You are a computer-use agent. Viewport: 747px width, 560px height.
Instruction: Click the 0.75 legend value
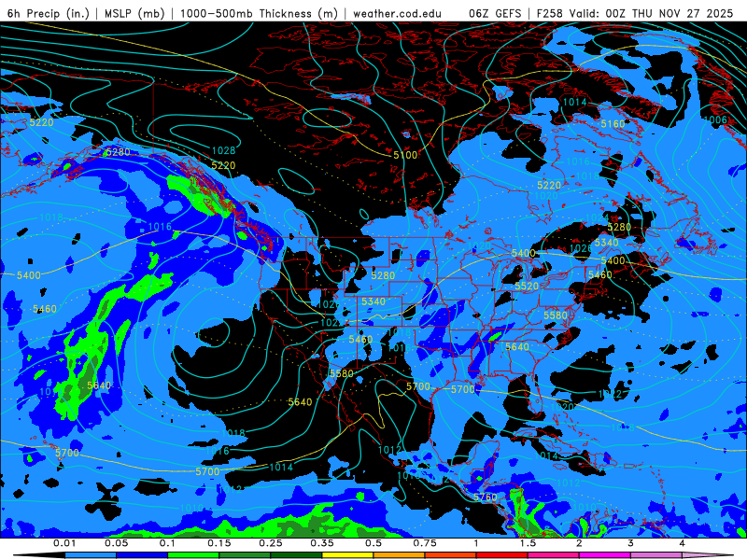click(x=425, y=543)
